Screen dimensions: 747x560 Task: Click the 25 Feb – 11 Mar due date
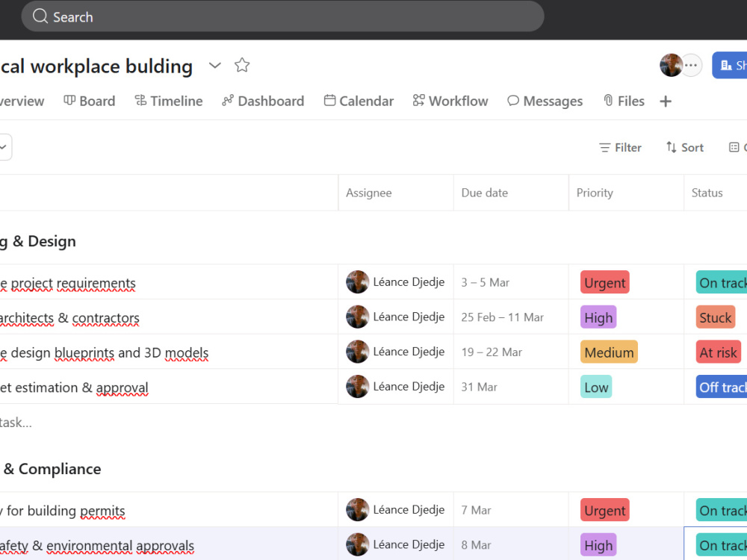pyautogui.click(x=502, y=317)
